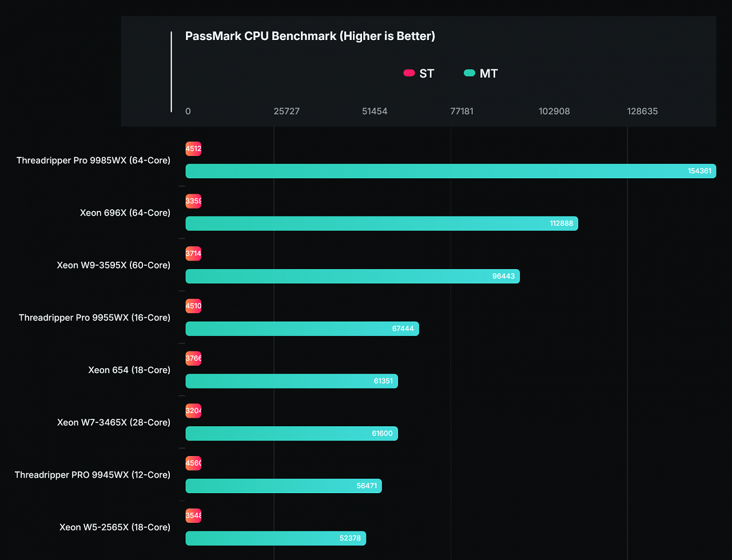
Task: Click the 128635 axis tick label
Action: point(642,111)
